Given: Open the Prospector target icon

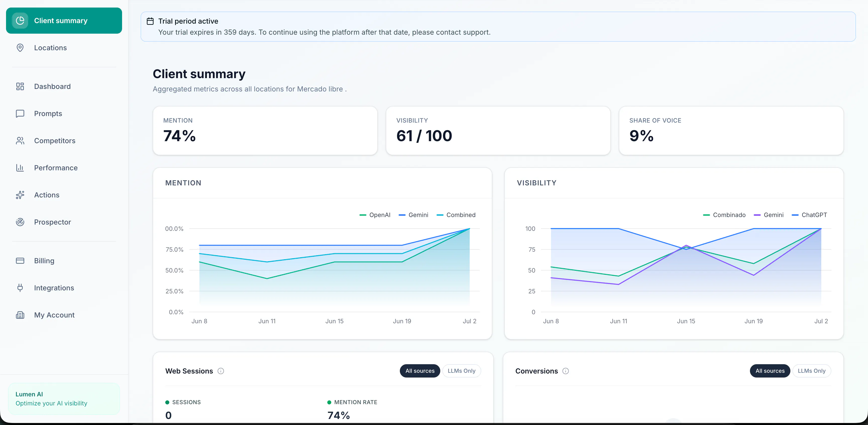Looking at the screenshot, I should (20, 222).
